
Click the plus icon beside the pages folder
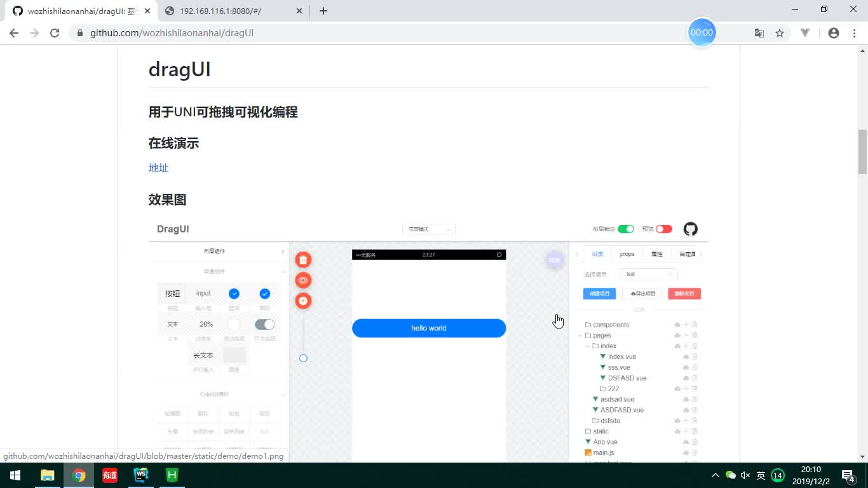tap(685, 335)
